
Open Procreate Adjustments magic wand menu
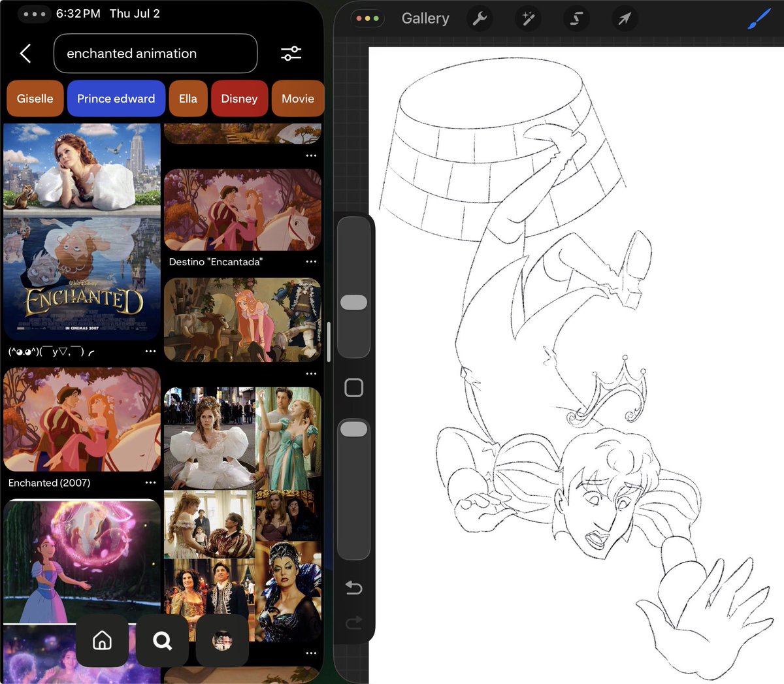[528, 19]
